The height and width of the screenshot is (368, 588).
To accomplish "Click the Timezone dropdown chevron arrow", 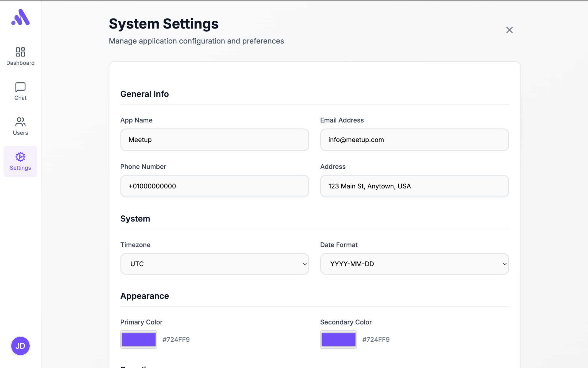I will (x=305, y=264).
